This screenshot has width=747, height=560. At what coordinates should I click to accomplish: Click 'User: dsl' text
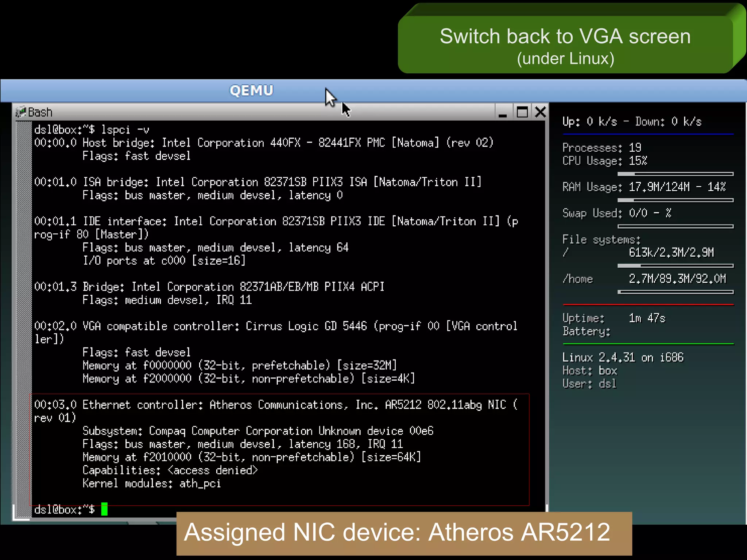[x=589, y=384]
